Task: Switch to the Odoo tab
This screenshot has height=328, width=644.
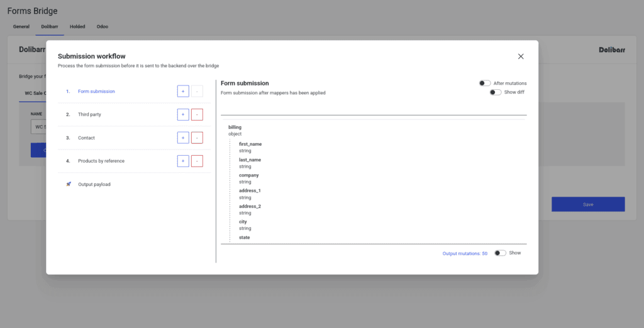Action: click(x=103, y=26)
